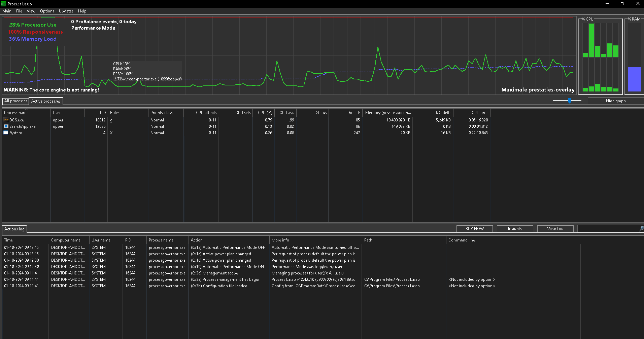Image resolution: width=644 pixels, height=339 pixels.
Task: Click the % RAM usage bar
Action: click(634, 79)
